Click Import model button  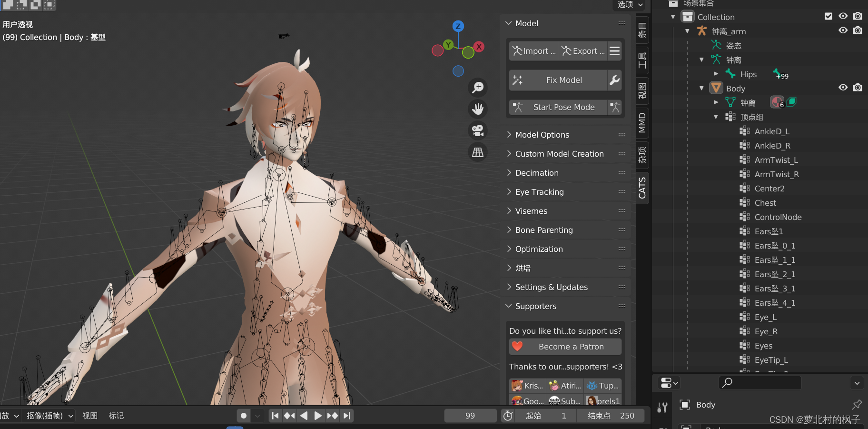click(x=533, y=51)
